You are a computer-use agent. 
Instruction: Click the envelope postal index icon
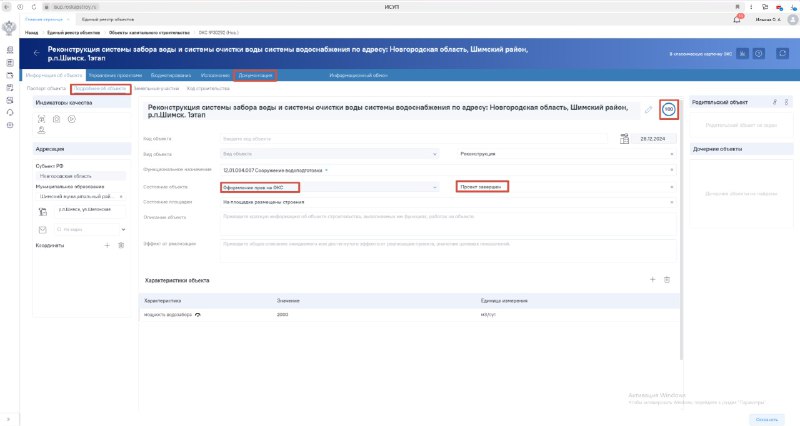[43, 230]
